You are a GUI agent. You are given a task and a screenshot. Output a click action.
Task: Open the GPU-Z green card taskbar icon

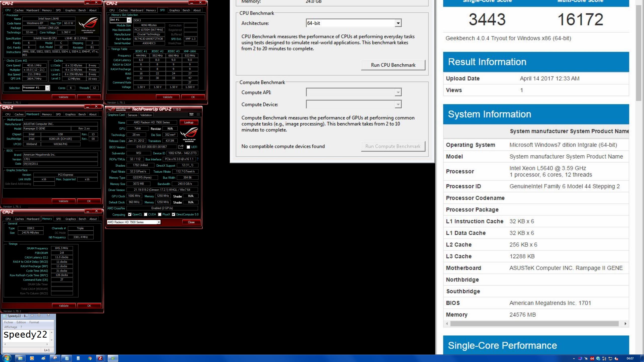click(113, 358)
